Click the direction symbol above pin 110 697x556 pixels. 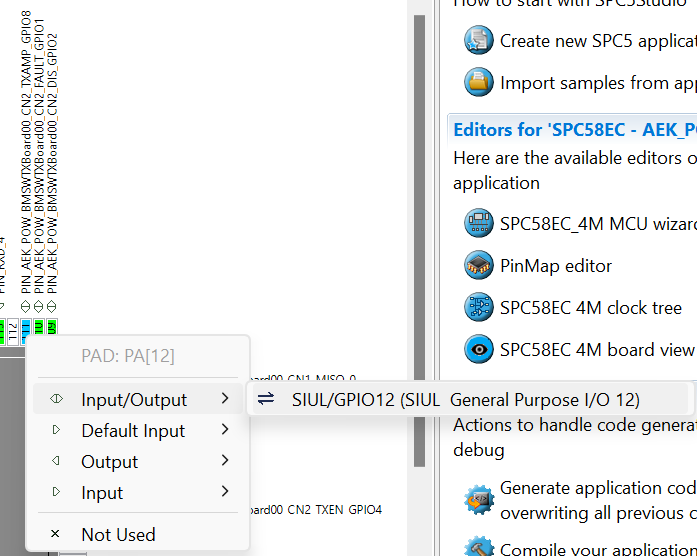[39, 306]
